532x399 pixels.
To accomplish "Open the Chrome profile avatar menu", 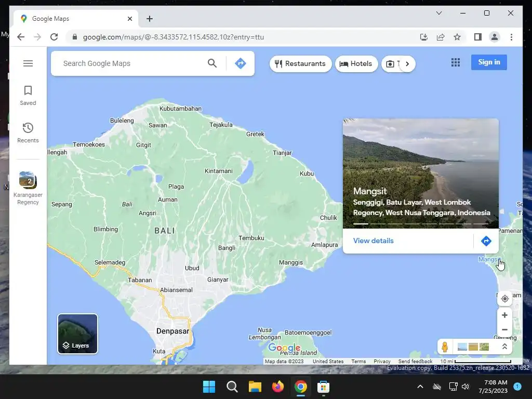I will pos(495,37).
